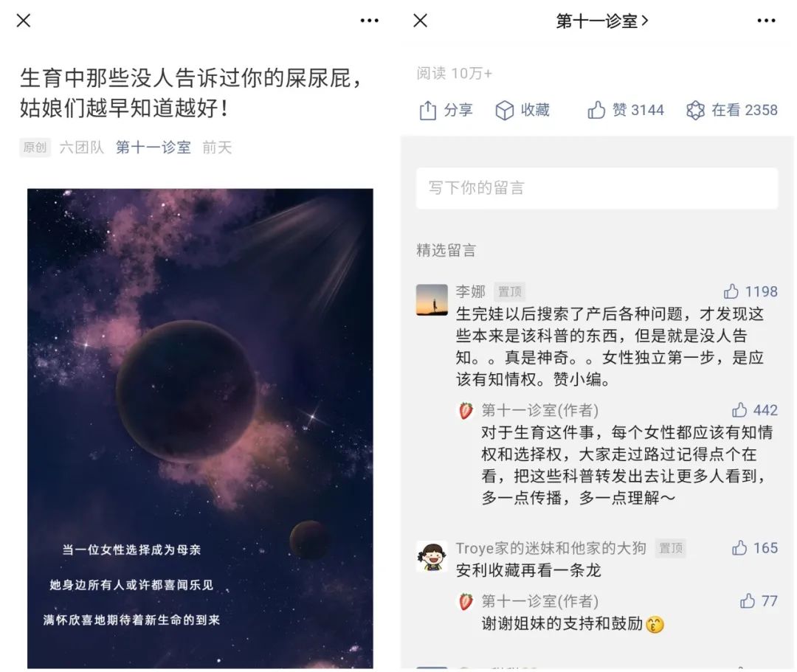The width and height of the screenshot is (797, 672).
Task: Tap the 收藏 favorites cube icon
Action: tap(505, 110)
